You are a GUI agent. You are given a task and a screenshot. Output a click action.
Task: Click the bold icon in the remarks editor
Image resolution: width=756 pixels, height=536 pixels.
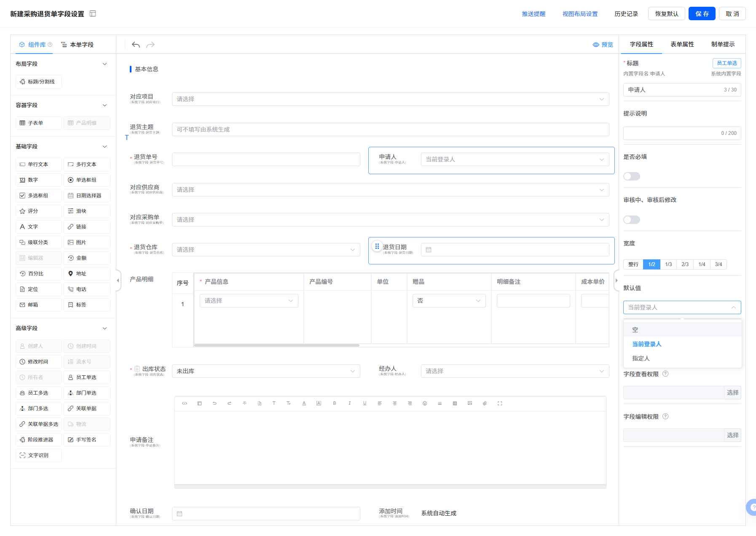pos(335,404)
